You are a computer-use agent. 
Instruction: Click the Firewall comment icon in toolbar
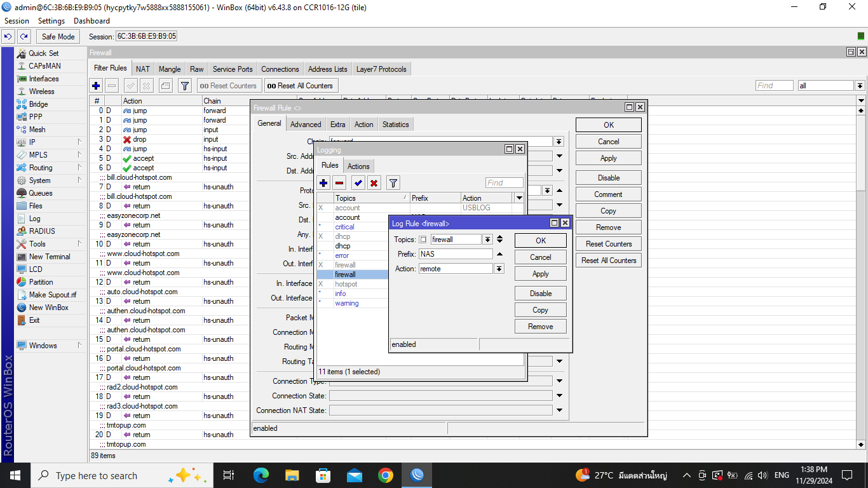166,86
